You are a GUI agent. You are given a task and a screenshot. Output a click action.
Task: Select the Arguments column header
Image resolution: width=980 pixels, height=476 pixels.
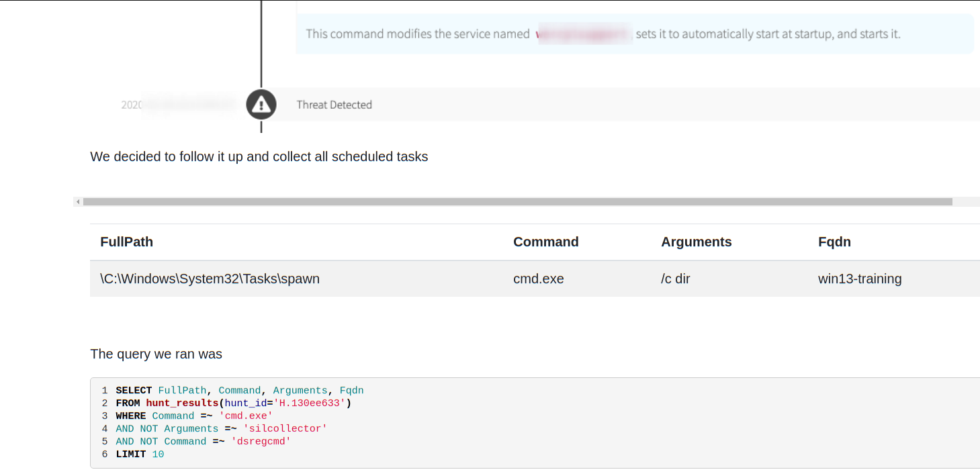click(696, 242)
